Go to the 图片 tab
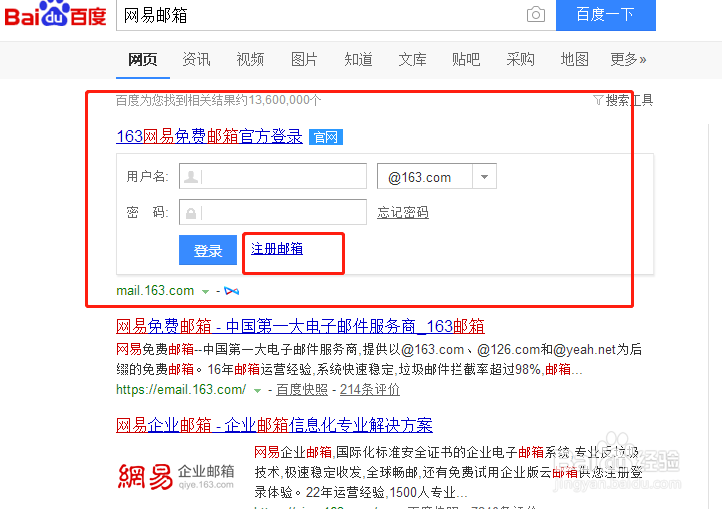 tap(304, 59)
